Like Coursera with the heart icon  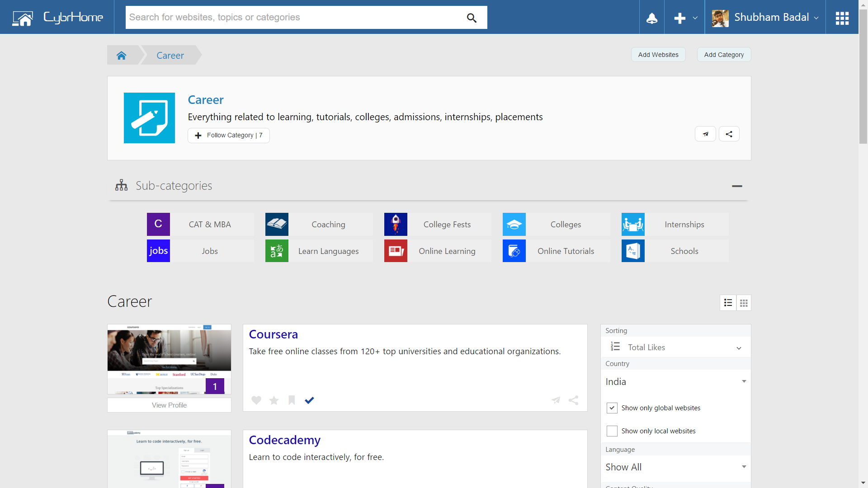(x=256, y=400)
